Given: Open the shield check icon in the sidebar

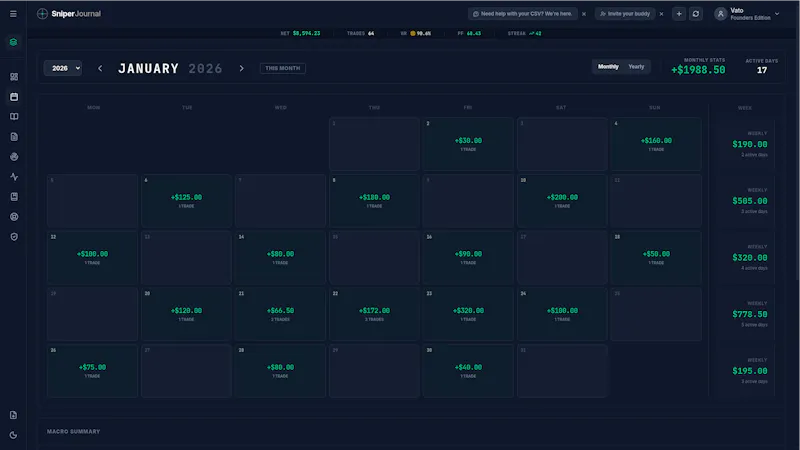Looking at the screenshot, I should (14, 237).
